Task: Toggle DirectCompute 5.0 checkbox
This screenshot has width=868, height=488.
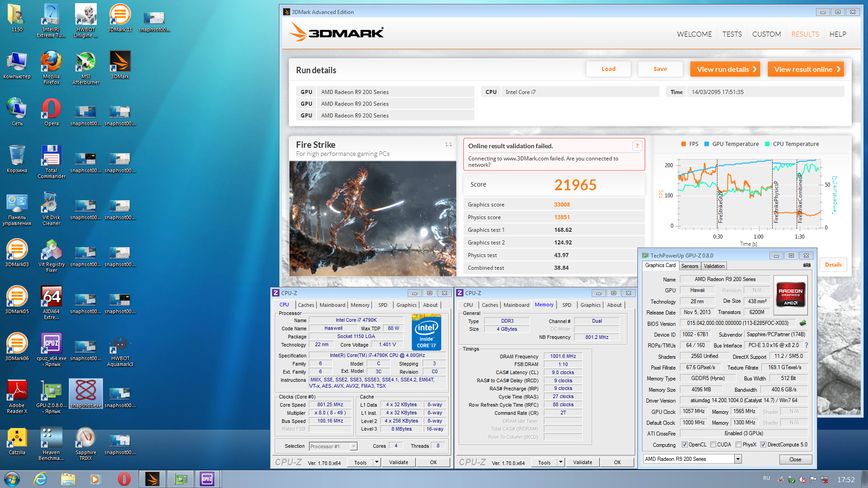Action: 763,445
